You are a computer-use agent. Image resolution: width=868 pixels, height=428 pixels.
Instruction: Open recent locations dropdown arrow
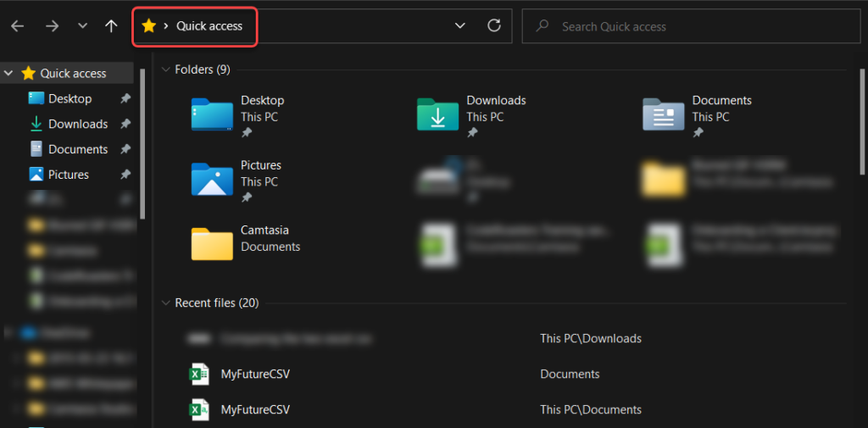coord(82,26)
